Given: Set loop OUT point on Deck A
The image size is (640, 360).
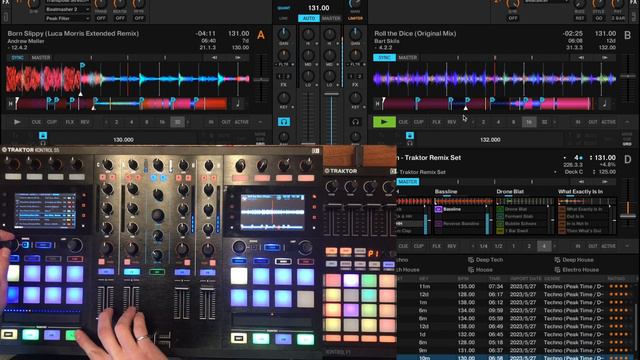Looking at the screenshot, I should [x=226, y=122].
